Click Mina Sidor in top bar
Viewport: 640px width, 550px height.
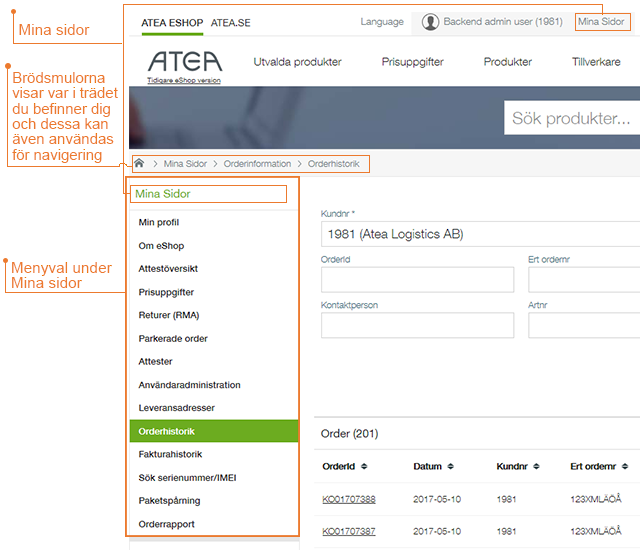coord(601,22)
